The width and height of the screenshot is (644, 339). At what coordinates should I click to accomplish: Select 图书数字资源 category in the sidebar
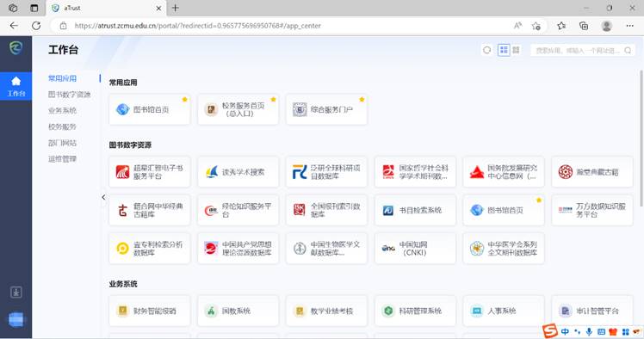click(69, 95)
